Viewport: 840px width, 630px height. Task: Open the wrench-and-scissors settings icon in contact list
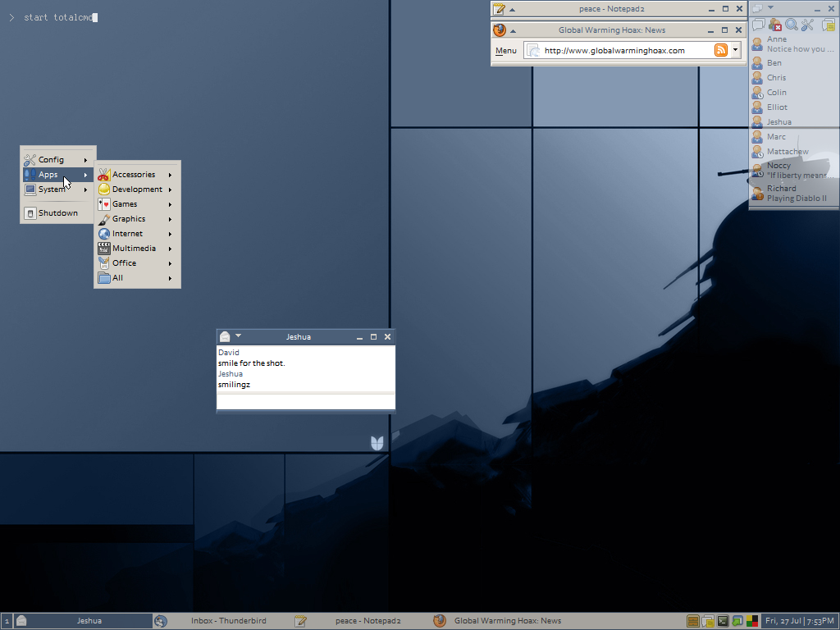pos(808,25)
